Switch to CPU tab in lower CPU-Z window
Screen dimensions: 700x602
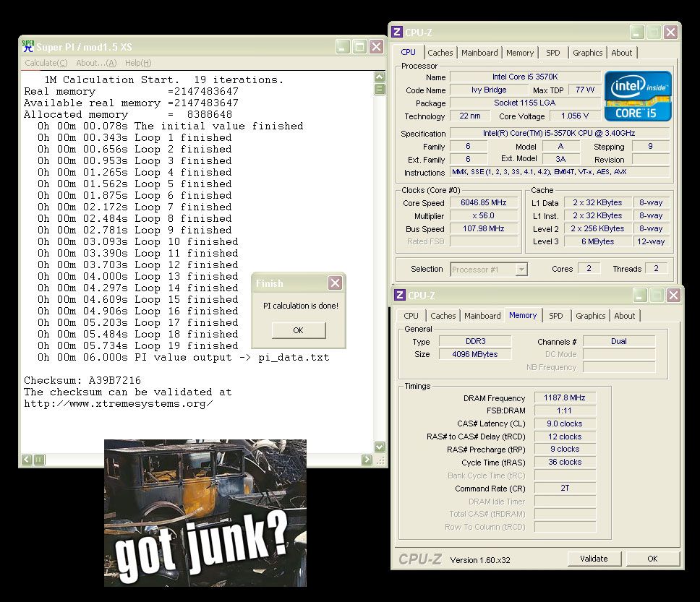(x=411, y=316)
